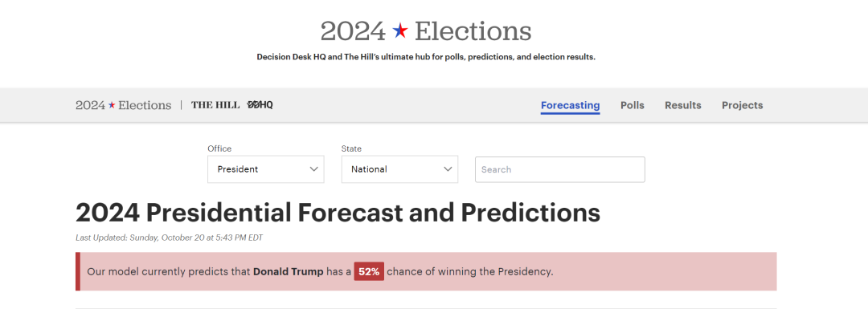This screenshot has width=868, height=317.
Task: Click the large 2024 Elections header logo
Action: (x=426, y=31)
